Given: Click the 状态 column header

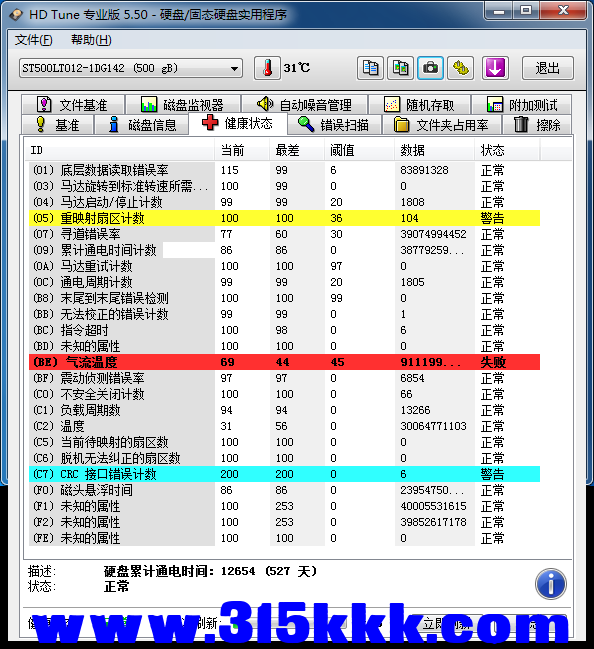Looking at the screenshot, I should (507, 150).
